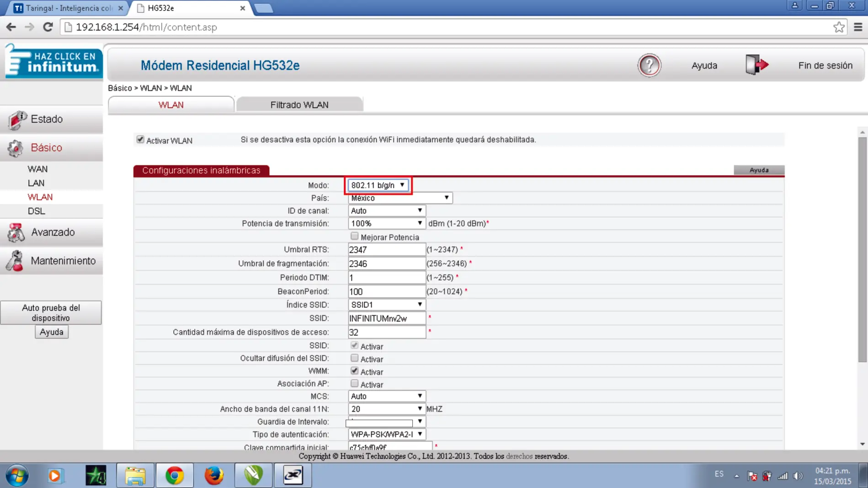Open Firefox from the taskbar
The height and width of the screenshot is (488, 868).
(x=214, y=476)
